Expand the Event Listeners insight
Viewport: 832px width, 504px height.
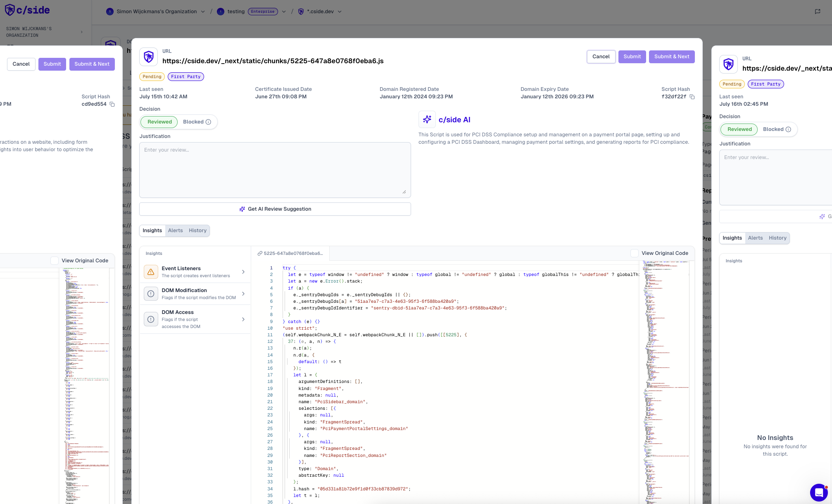(x=243, y=272)
